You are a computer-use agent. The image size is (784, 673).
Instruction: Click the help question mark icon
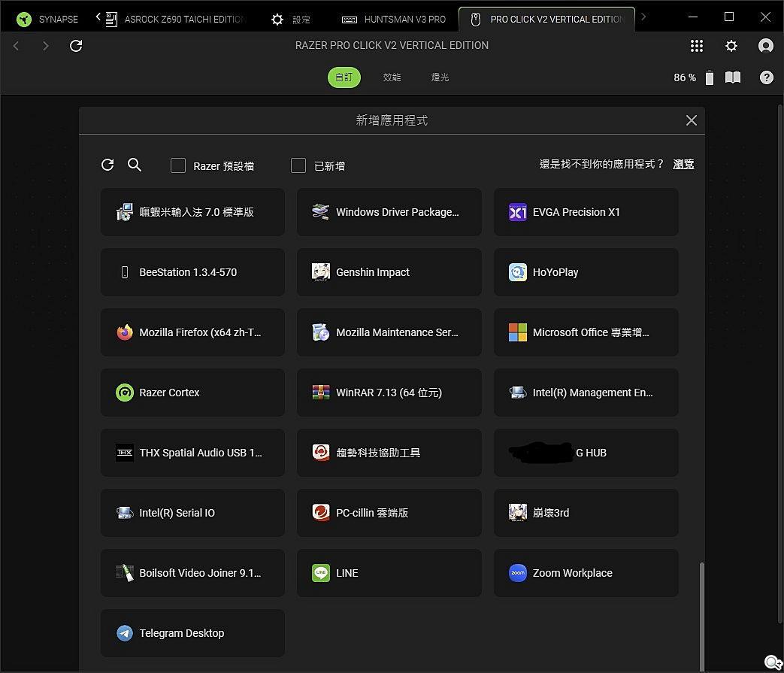(x=766, y=77)
